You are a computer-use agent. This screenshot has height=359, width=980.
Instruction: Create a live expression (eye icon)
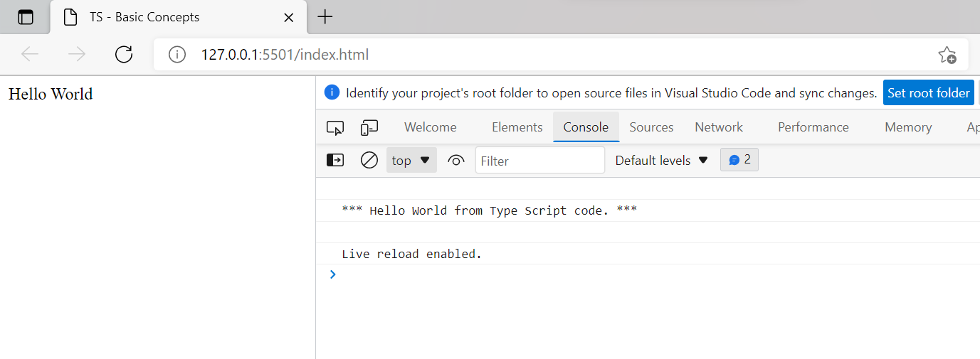tap(456, 161)
